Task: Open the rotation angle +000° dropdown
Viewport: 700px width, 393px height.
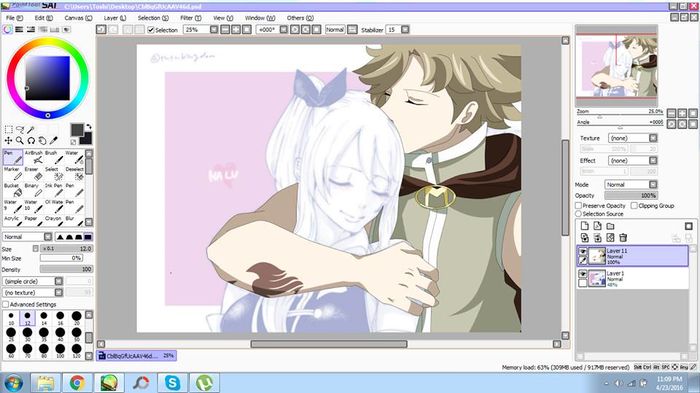Action: [x=283, y=29]
